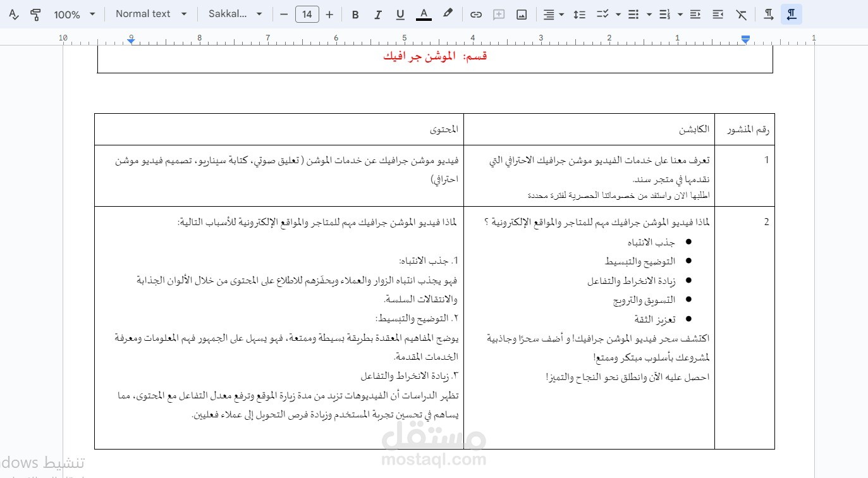
Task: Open the Sakkal font family dropdown
Action: point(235,14)
